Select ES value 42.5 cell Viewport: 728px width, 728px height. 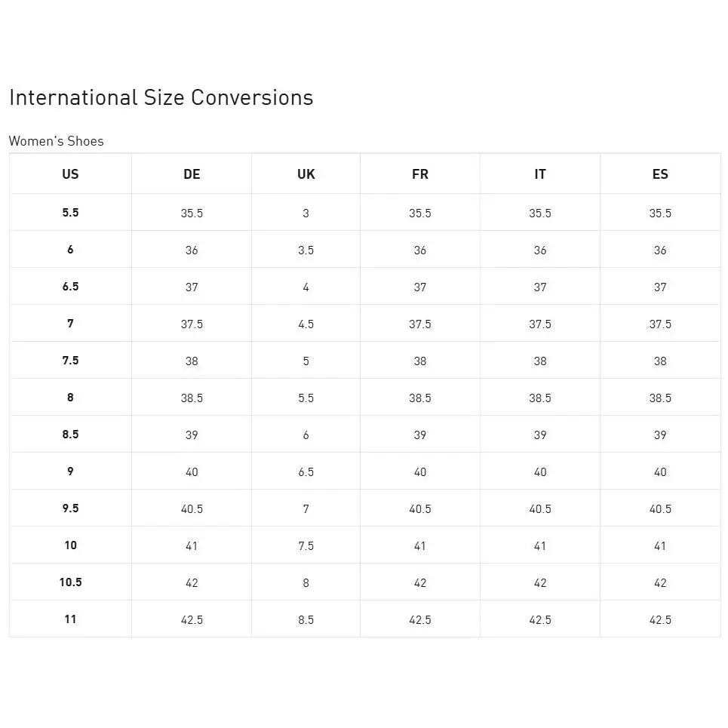point(660,619)
